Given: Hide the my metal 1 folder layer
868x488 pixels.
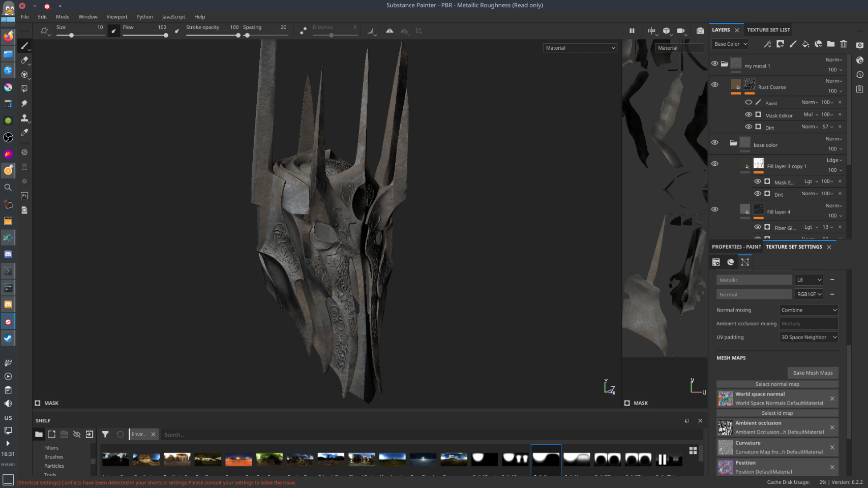Looking at the screenshot, I should click(714, 64).
